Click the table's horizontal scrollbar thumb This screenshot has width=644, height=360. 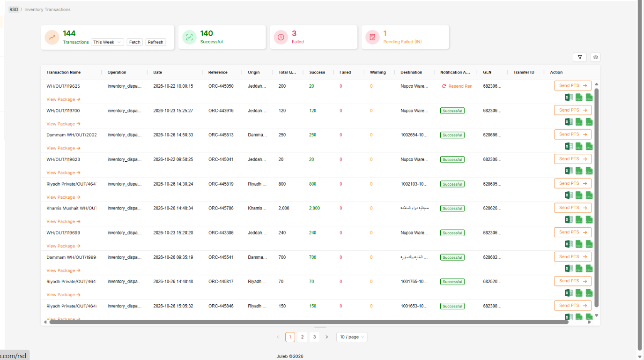(x=309, y=322)
